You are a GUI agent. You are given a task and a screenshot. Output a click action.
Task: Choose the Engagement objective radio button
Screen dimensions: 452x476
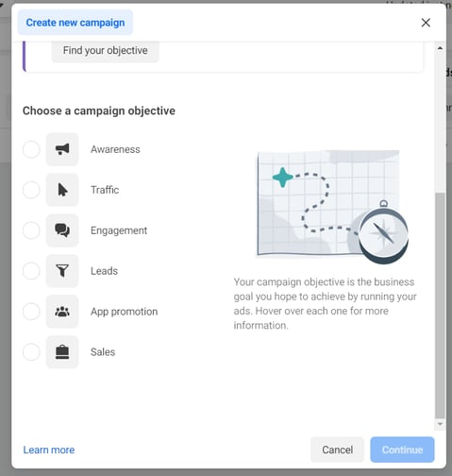point(31,230)
